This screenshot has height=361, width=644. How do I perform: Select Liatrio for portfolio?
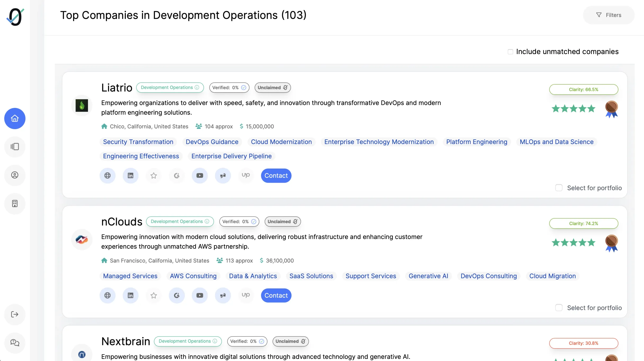tap(559, 188)
